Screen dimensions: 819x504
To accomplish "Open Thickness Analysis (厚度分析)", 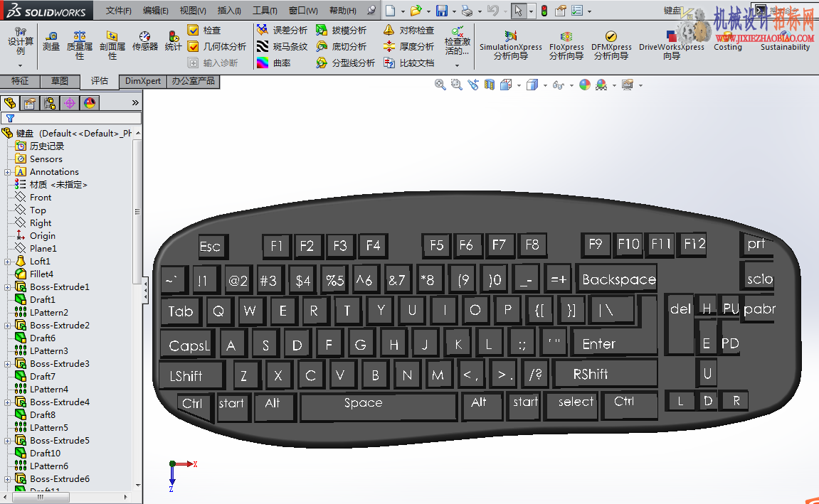I will [408, 46].
